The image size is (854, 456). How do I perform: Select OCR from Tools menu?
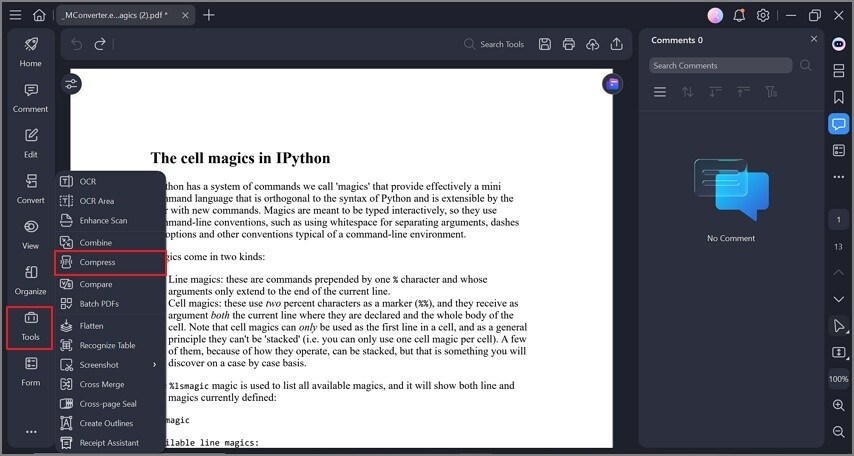click(111, 181)
